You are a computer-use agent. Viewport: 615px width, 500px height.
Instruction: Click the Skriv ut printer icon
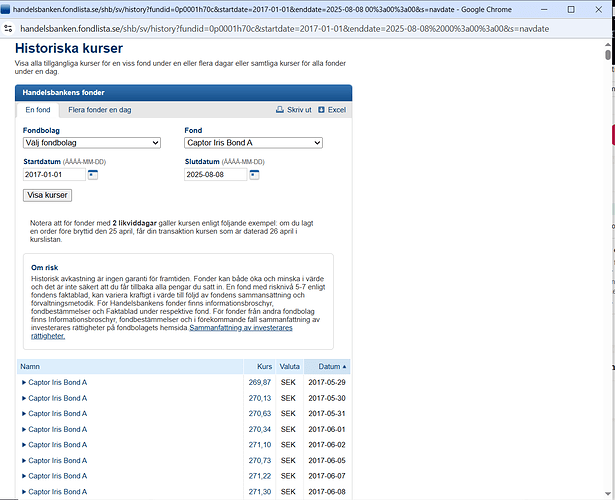(x=280, y=109)
